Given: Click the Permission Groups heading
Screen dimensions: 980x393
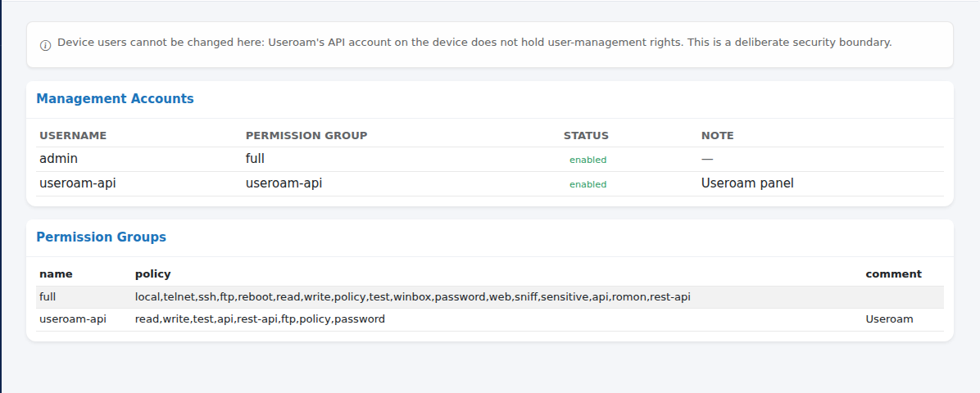Looking at the screenshot, I should tap(102, 237).
